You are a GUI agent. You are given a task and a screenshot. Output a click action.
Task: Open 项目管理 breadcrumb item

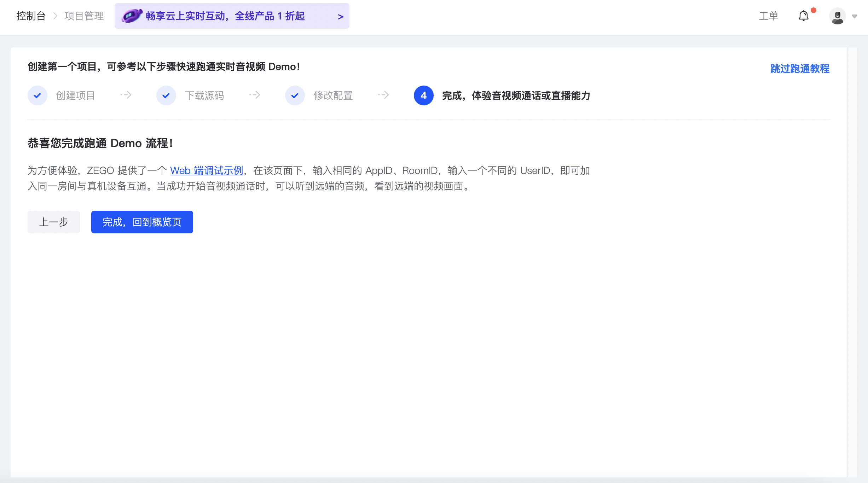click(x=84, y=16)
